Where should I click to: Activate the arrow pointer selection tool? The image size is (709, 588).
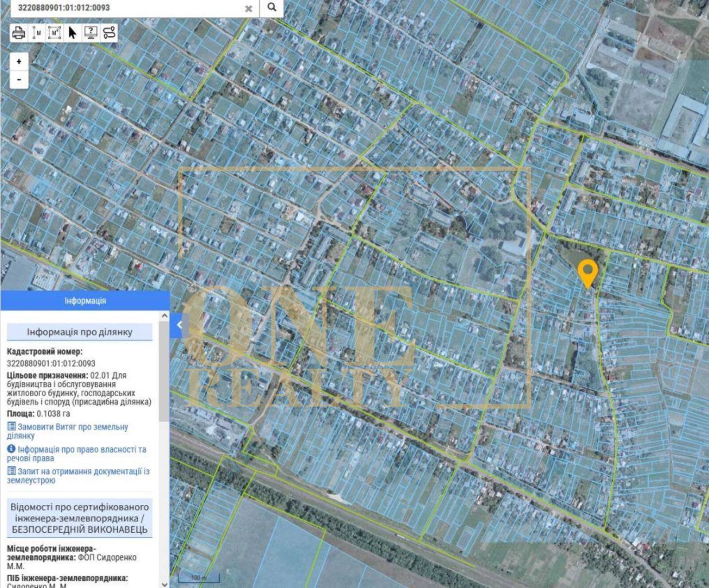pyautogui.click(x=73, y=33)
